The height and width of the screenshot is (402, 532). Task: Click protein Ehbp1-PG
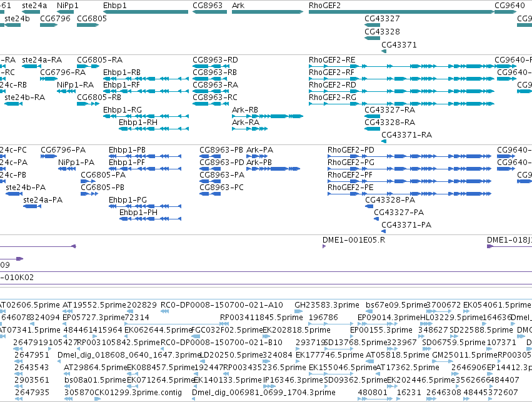pyautogui.click(x=145, y=206)
